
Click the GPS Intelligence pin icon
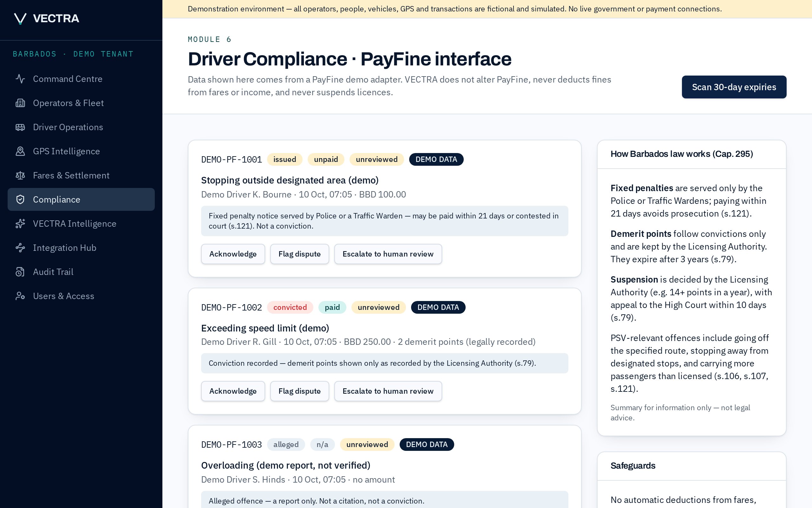(20, 151)
